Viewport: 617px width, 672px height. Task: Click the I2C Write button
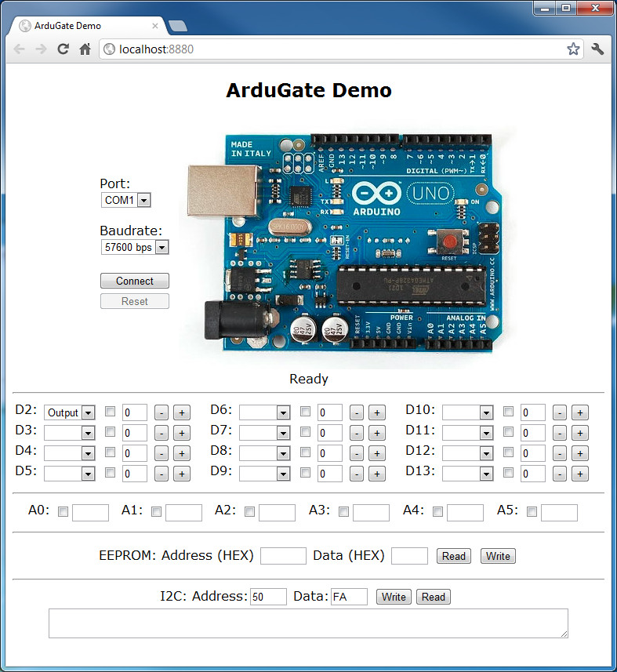tap(394, 597)
